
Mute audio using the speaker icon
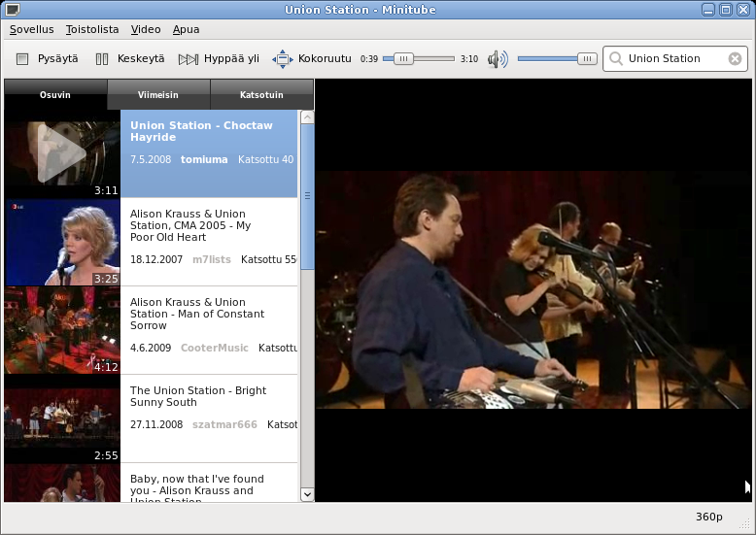[498, 59]
